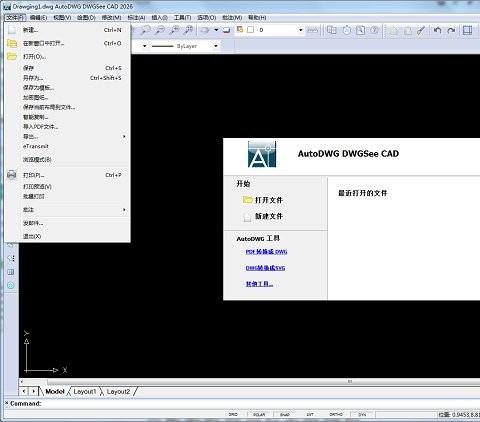480x422 pixels.
Task: Open the 工具(T) menu
Action: 182,17
